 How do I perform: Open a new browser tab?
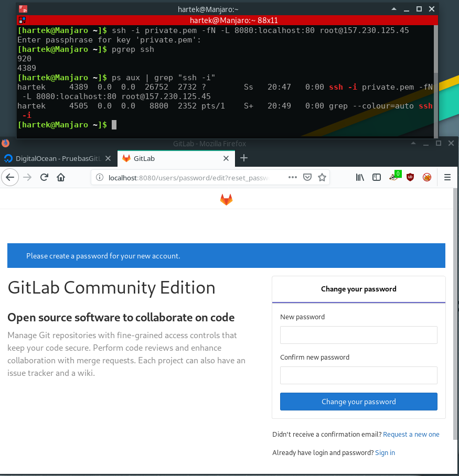pyautogui.click(x=243, y=158)
